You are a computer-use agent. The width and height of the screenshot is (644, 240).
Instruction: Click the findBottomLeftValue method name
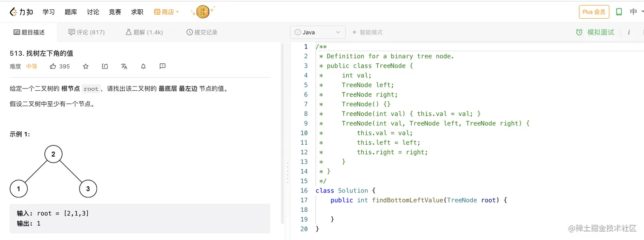pos(408,200)
